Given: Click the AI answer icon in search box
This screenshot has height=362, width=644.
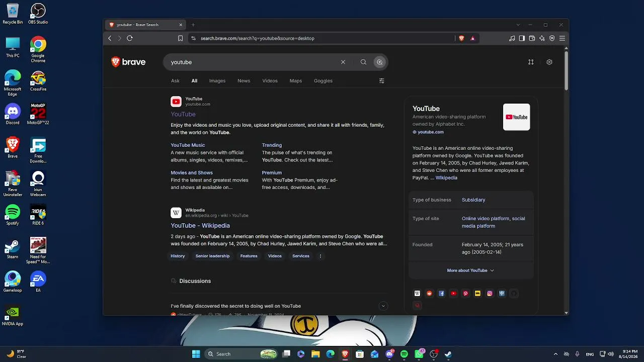Looking at the screenshot, I should point(380,62).
